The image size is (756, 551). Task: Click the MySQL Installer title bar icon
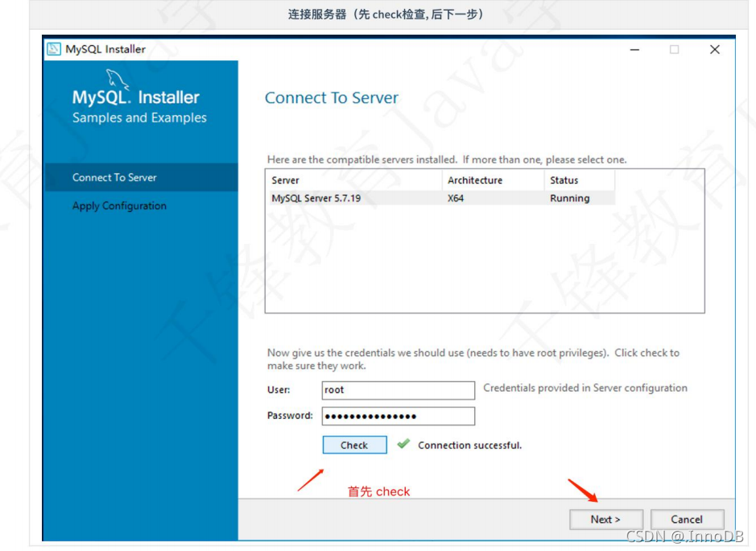coord(53,48)
